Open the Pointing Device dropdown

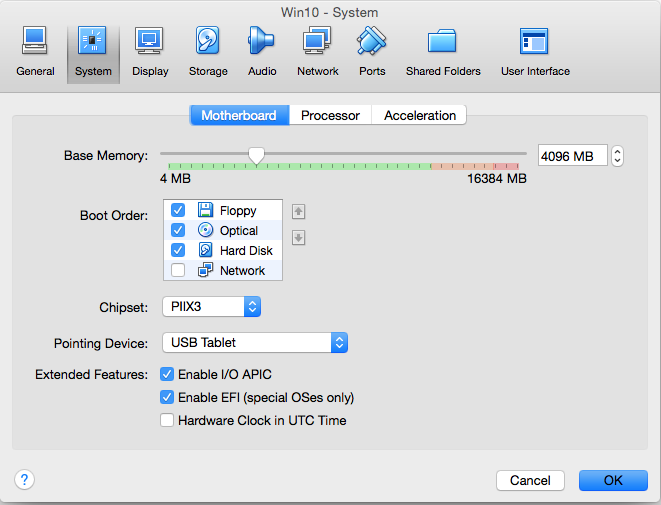(x=255, y=343)
